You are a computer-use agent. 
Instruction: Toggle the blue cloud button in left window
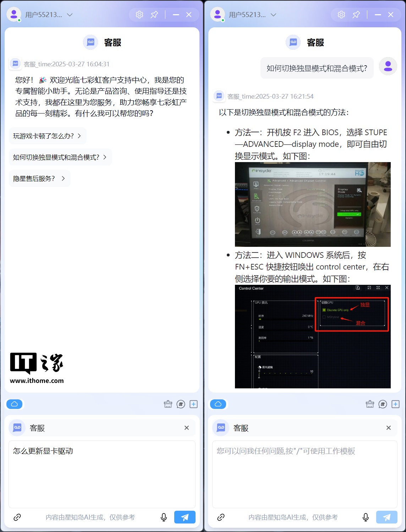click(15, 404)
